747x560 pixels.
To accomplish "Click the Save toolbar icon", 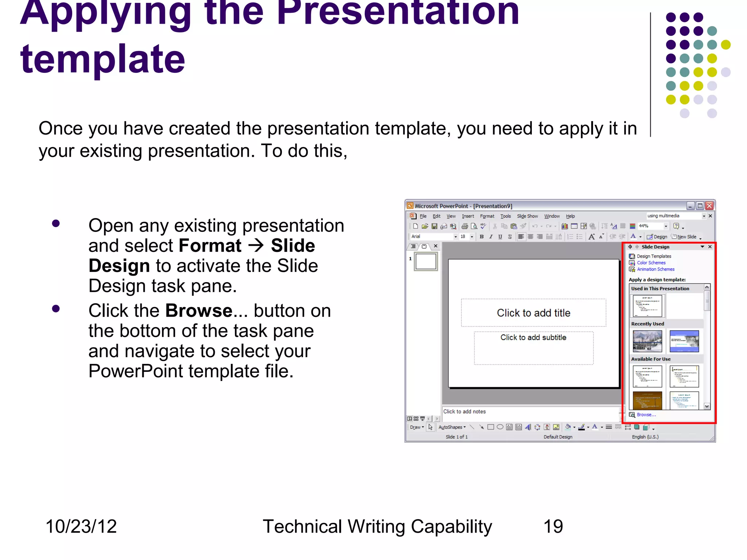I will tap(434, 226).
